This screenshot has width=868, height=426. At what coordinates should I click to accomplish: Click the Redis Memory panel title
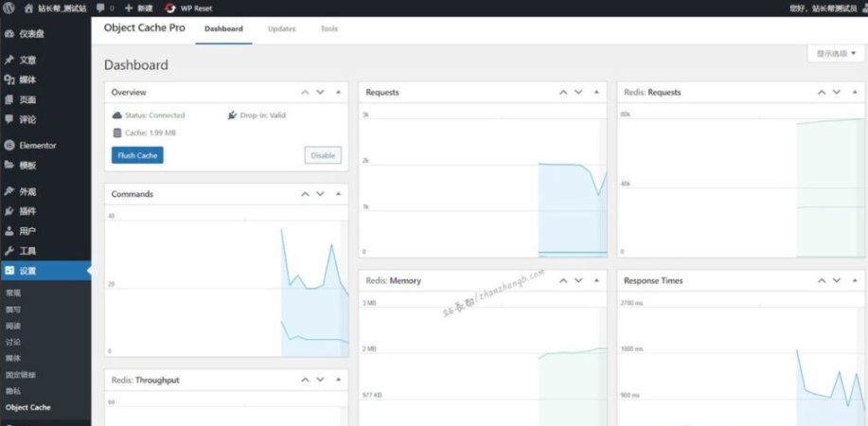point(394,281)
